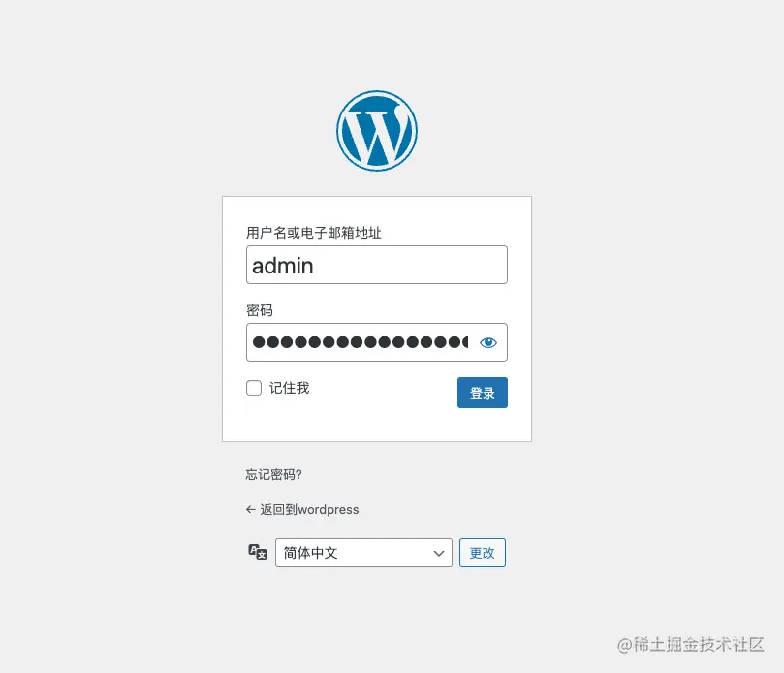Click empty space inside the white login card
Image resolution: width=784 pixels, height=673 pixels.
(x=377, y=426)
